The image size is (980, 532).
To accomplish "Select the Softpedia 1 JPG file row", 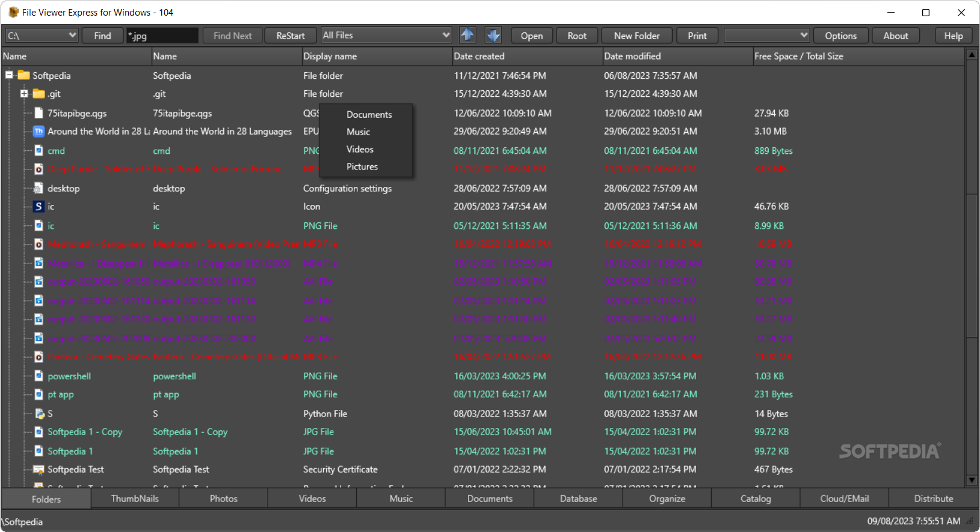I will pos(483,451).
